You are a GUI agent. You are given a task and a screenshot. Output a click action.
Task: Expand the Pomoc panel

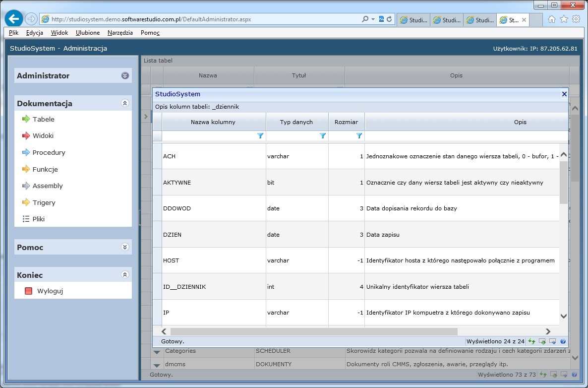[125, 247]
